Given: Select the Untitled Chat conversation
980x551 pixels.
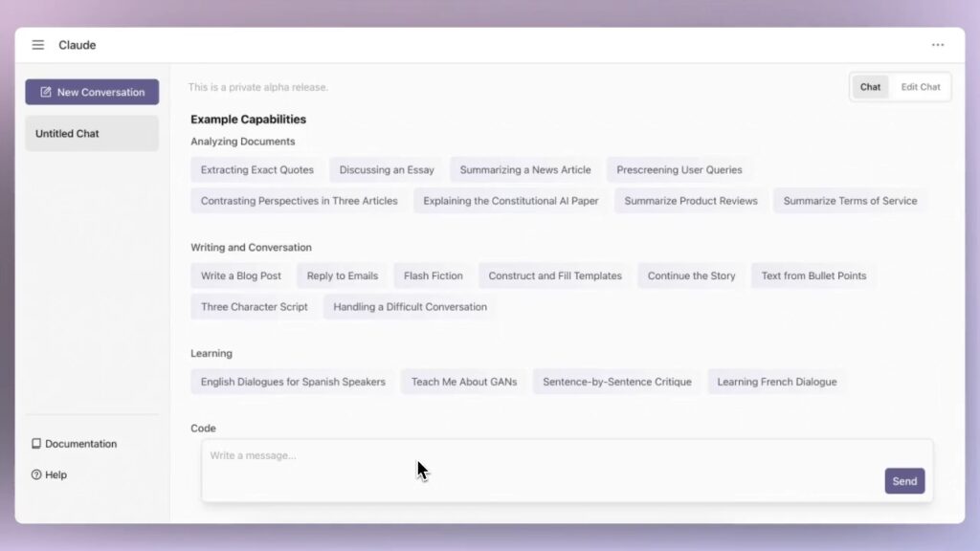Looking at the screenshot, I should (91, 134).
